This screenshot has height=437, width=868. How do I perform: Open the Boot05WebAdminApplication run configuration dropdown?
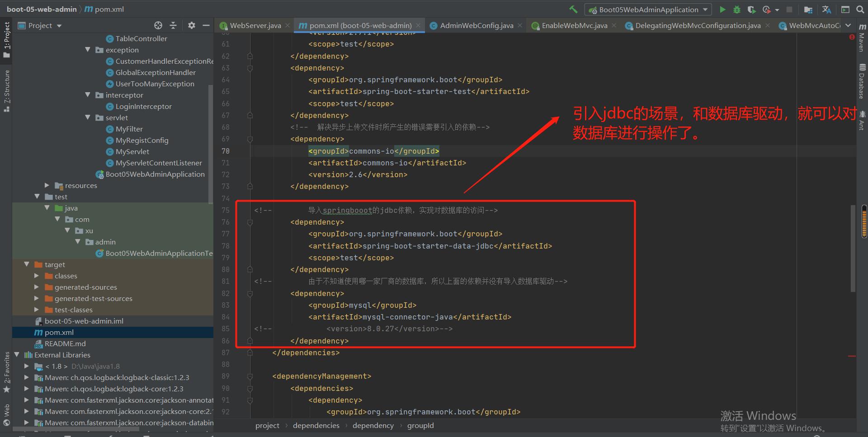[x=648, y=9]
